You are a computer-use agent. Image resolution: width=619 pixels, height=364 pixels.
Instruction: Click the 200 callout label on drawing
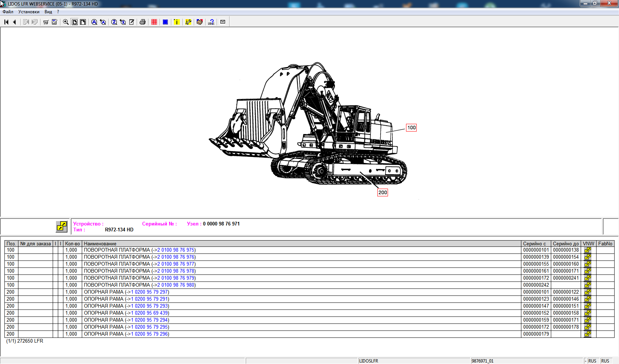point(382,193)
